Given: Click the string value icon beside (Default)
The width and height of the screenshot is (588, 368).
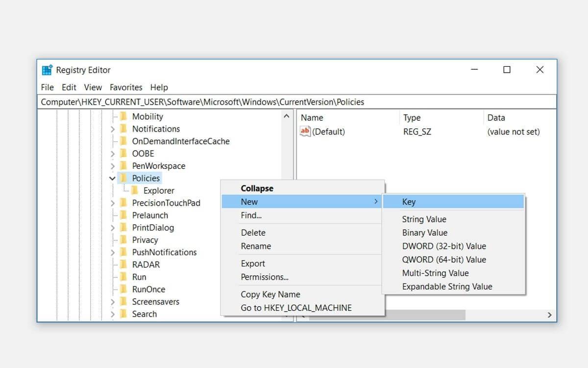Looking at the screenshot, I should 305,131.
